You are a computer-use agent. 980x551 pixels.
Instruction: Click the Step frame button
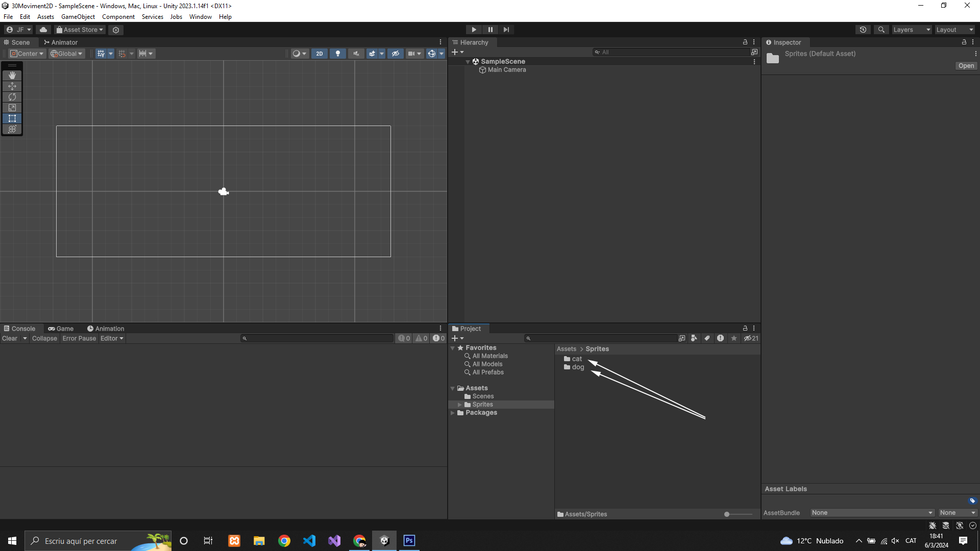click(x=506, y=30)
